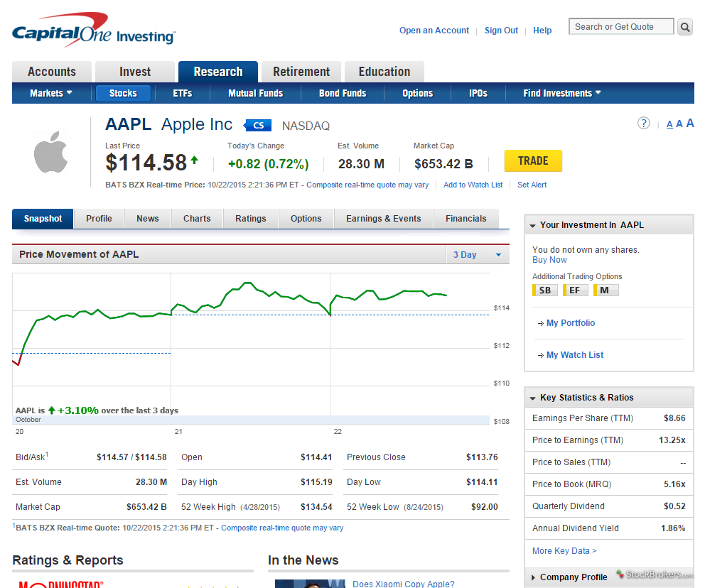Select the smallest text size A
The image size is (705, 588).
click(669, 125)
